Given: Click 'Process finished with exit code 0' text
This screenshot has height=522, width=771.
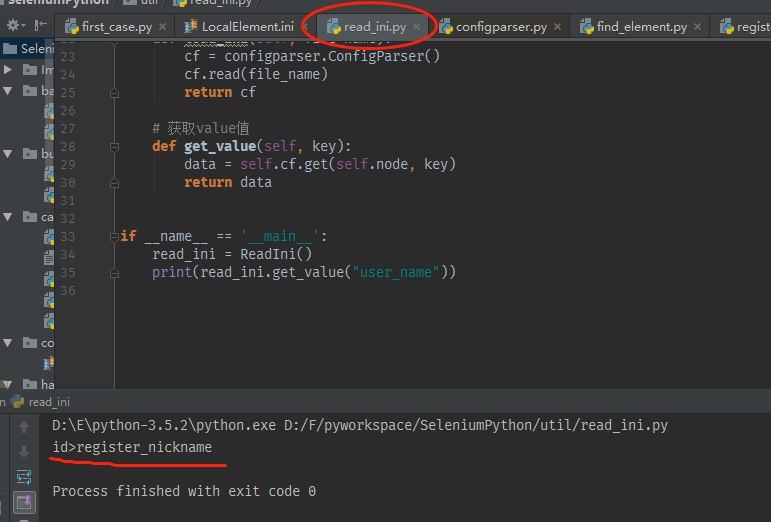Looking at the screenshot, I should 184,491.
